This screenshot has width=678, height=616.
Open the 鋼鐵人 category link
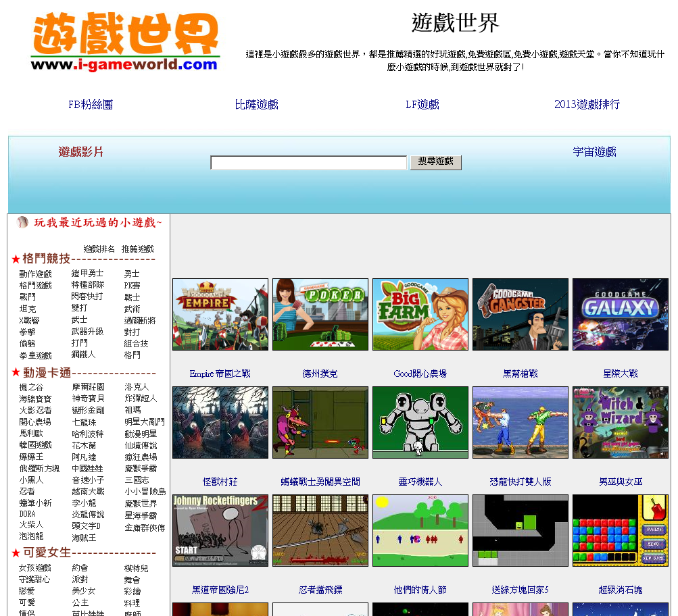coord(83,354)
